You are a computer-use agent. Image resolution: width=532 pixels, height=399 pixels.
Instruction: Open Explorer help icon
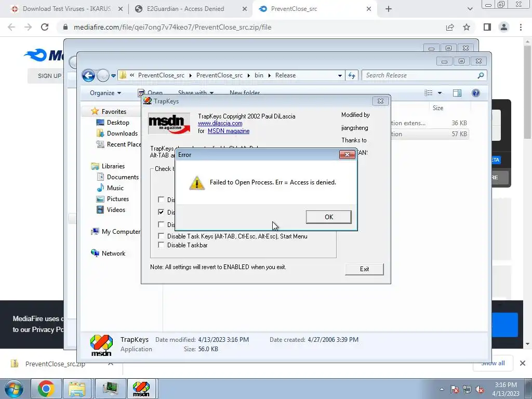[x=476, y=93]
